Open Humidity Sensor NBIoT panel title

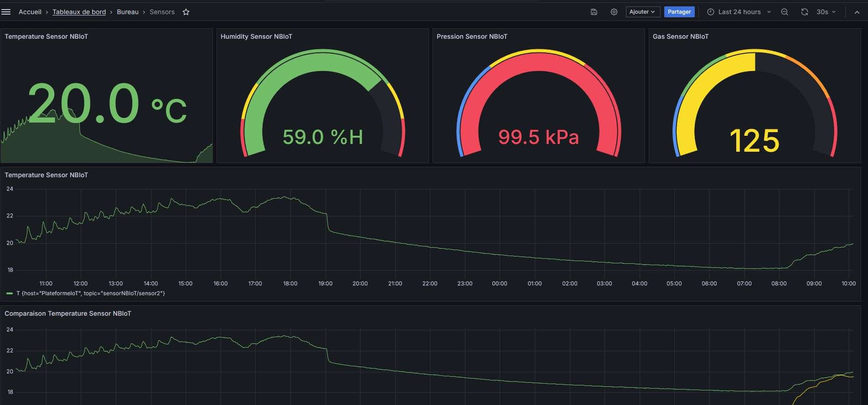256,36
